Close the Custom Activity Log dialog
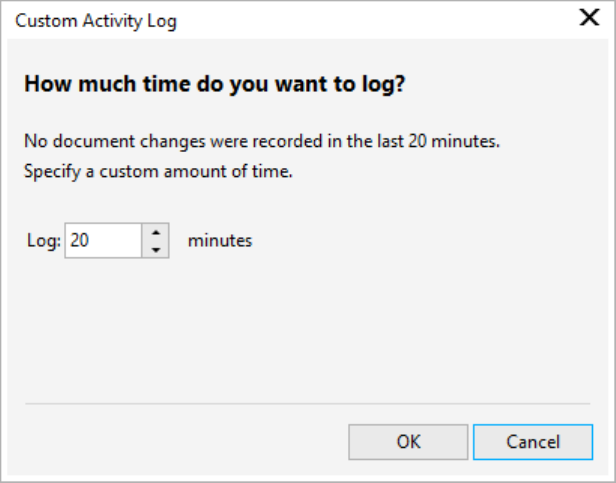Image resolution: width=616 pixels, height=483 pixels. 589,19
